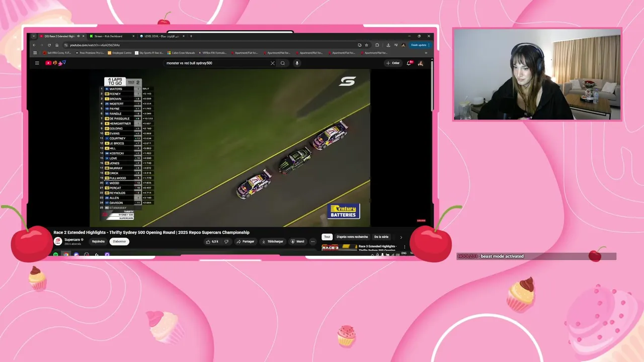
Task: Select D'après votre recherche filter chip
Action: pyautogui.click(x=352, y=237)
